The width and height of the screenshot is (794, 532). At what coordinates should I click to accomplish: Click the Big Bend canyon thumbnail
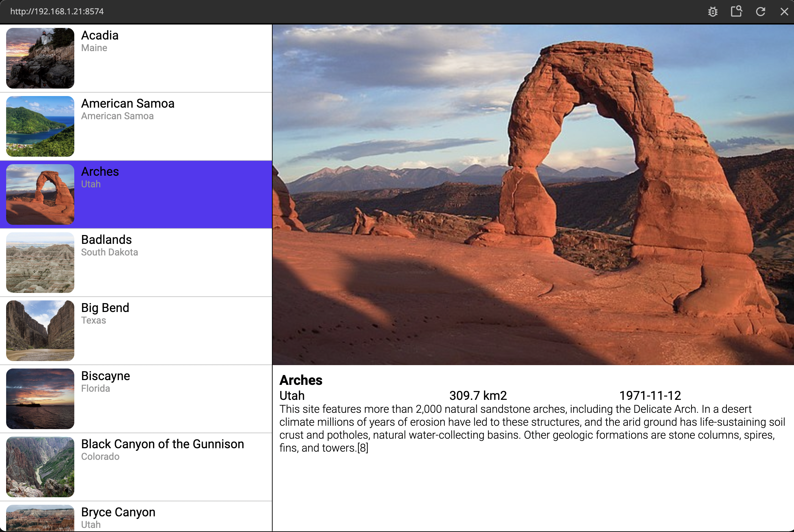[40, 331]
